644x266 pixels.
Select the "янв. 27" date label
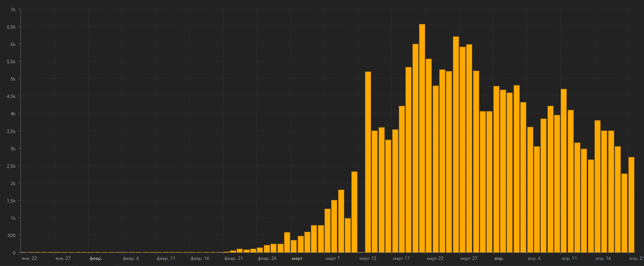[63, 259]
